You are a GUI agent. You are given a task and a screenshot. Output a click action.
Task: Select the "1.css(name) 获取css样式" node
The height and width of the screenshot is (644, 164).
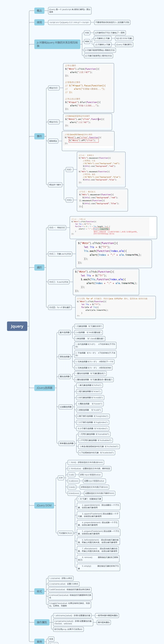61,578
